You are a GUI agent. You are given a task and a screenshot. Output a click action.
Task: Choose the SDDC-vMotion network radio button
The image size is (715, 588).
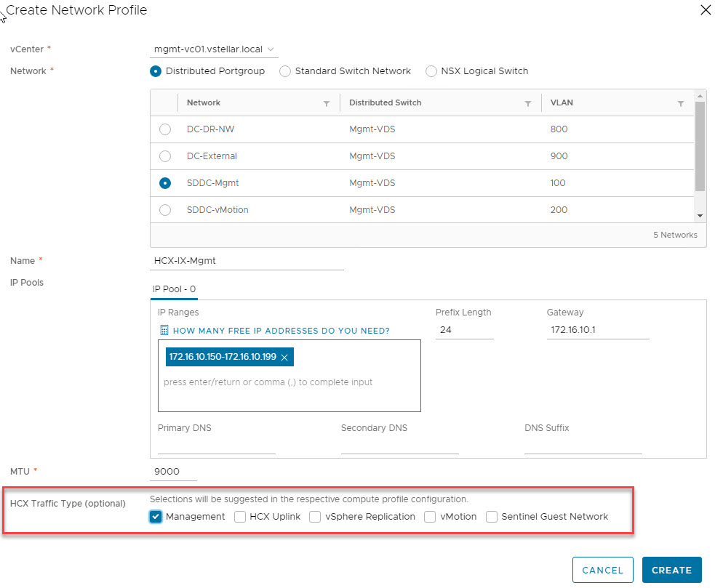165,210
